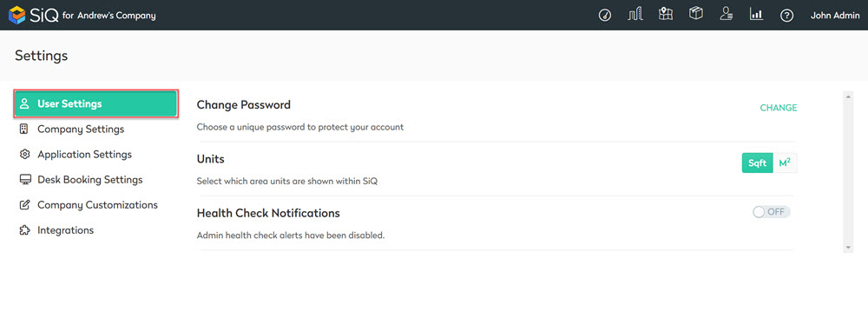The image size is (868, 325).
Task: Select the User Settings tab
Action: click(x=95, y=103)
